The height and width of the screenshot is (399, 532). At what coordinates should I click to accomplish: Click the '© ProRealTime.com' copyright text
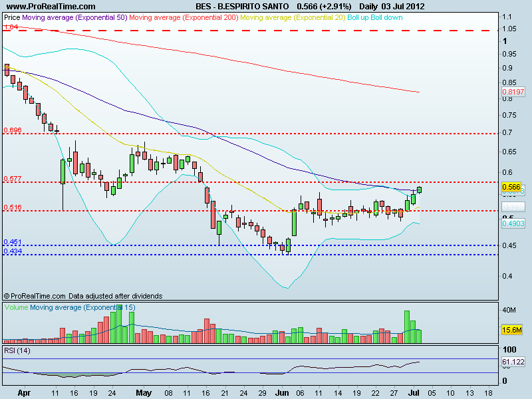[x=35, y=296]
